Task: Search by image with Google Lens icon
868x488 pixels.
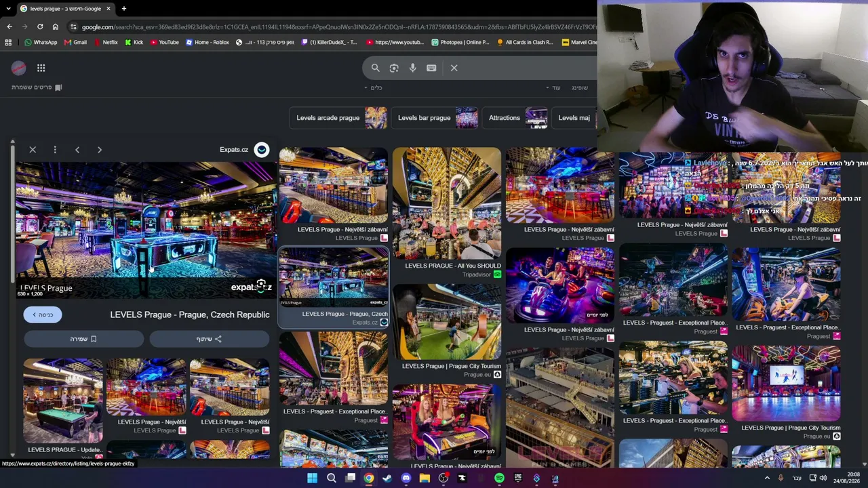Action: pos(394,68)
